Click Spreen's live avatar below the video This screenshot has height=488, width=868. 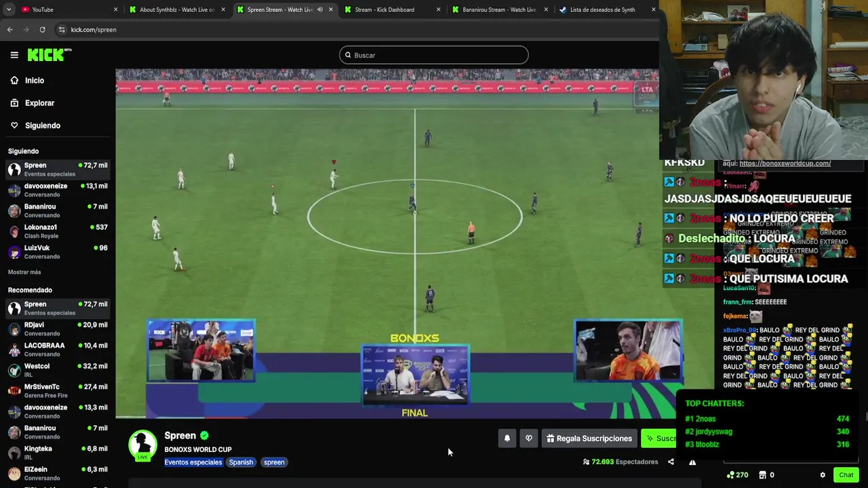coord(143,445)
